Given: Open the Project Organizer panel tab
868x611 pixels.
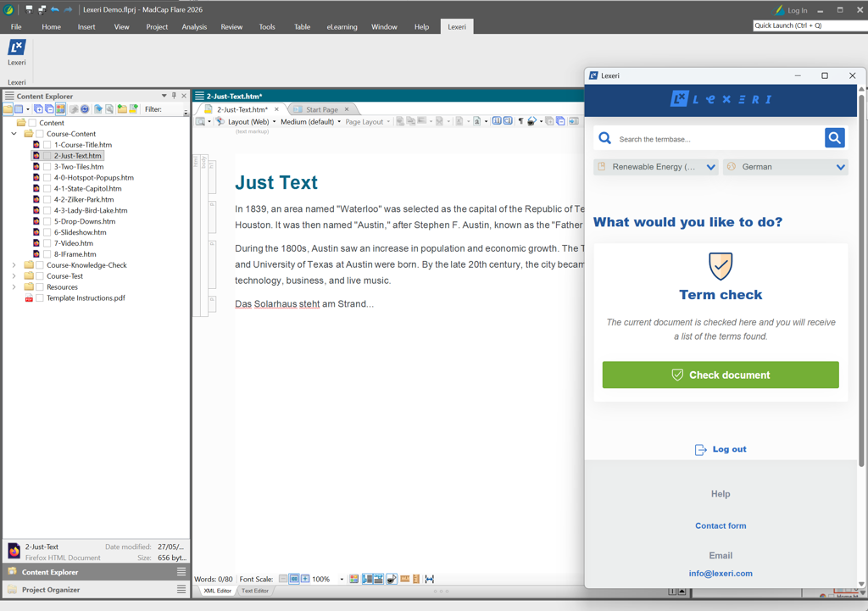Looking at the screenshot, I should [x=97, y=590].
